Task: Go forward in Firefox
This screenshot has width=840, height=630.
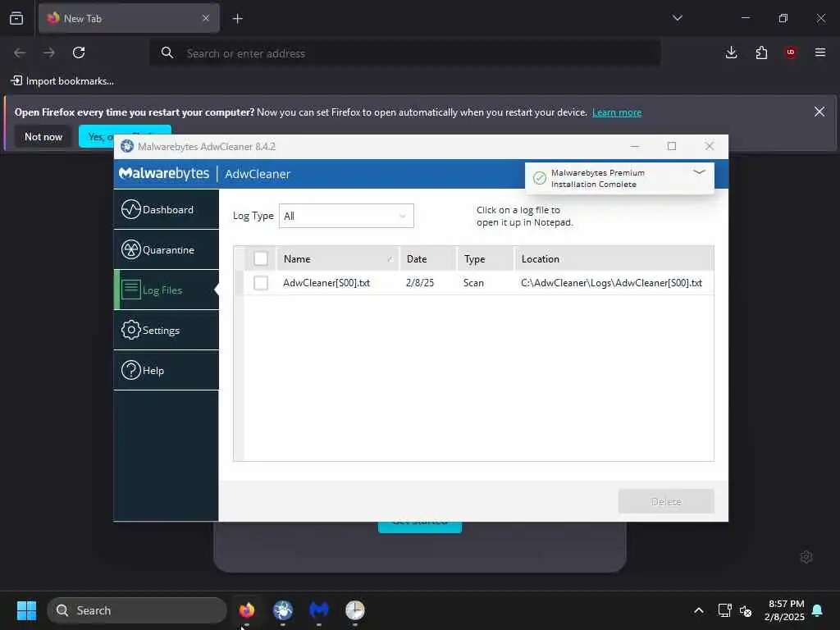Action: [48, 52]
